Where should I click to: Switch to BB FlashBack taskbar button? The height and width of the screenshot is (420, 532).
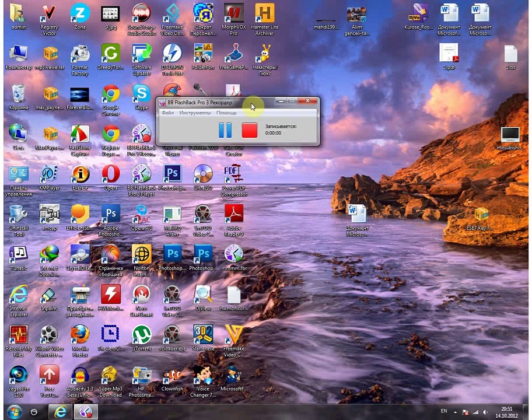click(x=86, y=412)
